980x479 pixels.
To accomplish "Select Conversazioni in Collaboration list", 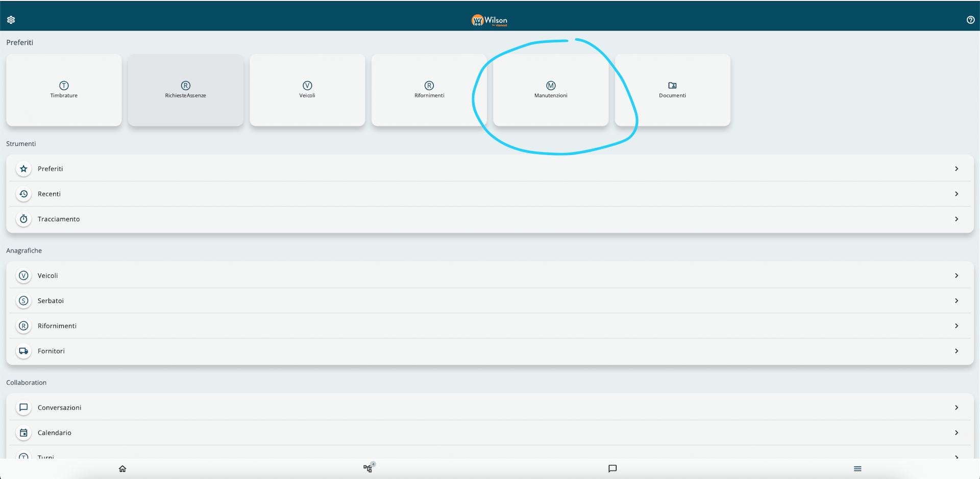I will point(59,408).
